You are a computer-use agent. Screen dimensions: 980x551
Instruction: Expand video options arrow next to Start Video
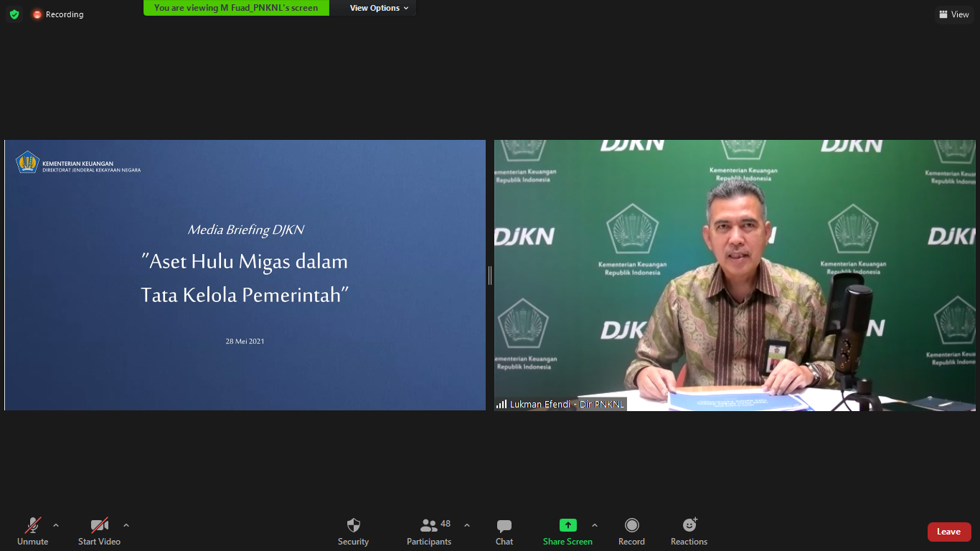(126, 525)
